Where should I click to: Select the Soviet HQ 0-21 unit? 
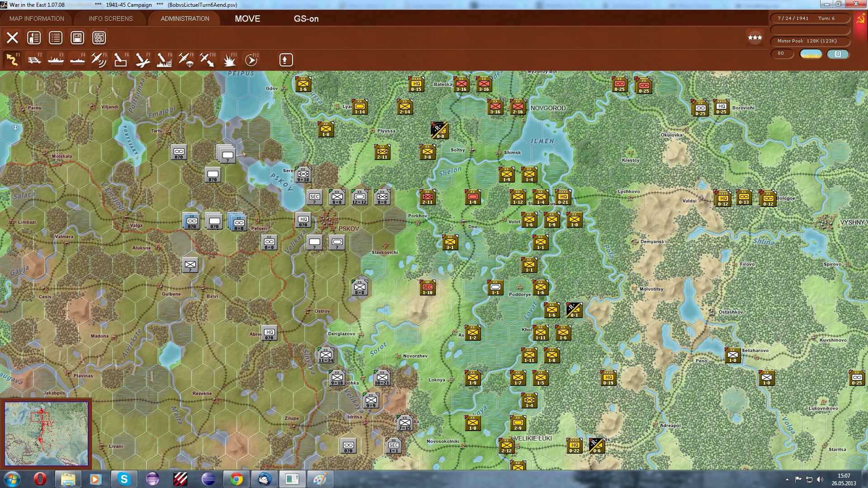(563, 197)
